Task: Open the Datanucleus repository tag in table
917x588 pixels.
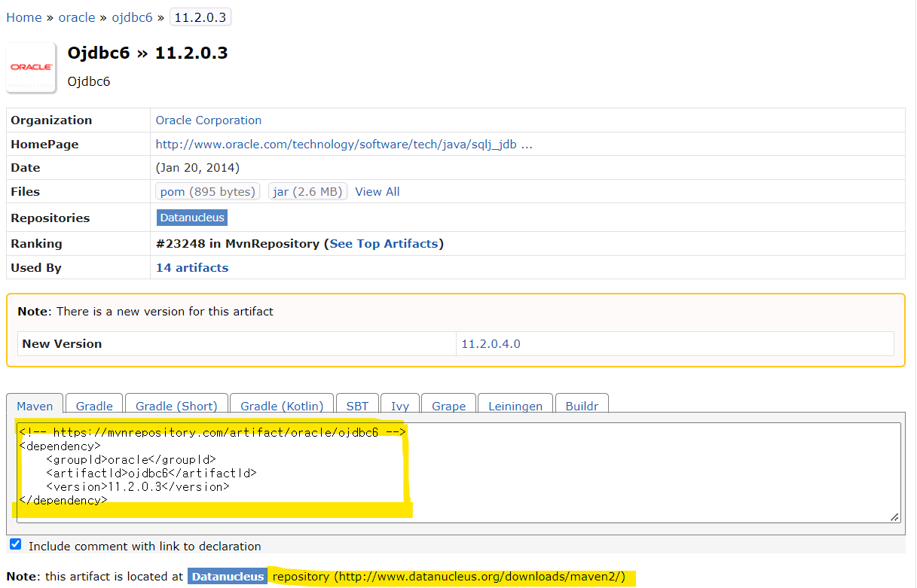Action: pos(192,218)
